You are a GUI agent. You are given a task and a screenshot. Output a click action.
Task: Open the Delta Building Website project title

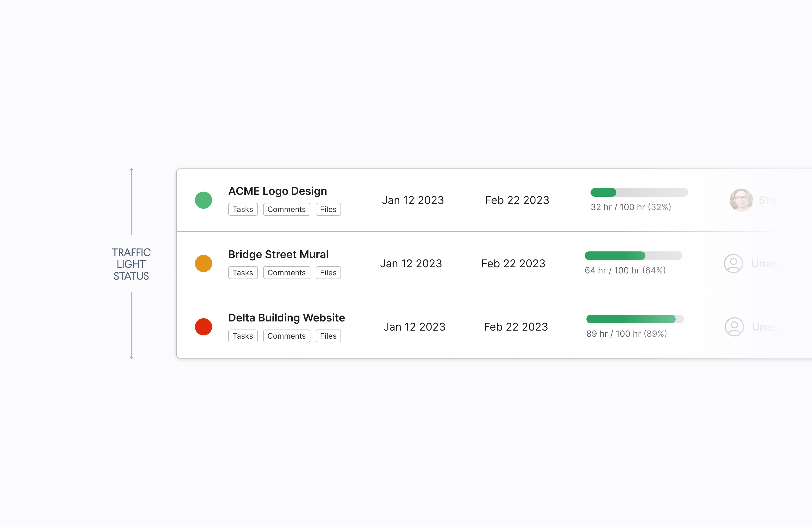click(x=286, y=318)
